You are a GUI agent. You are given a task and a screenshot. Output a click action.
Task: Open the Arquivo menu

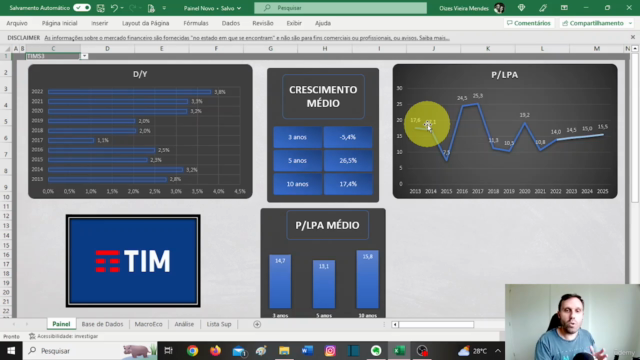pyautogui.click(x=17, y=23)
